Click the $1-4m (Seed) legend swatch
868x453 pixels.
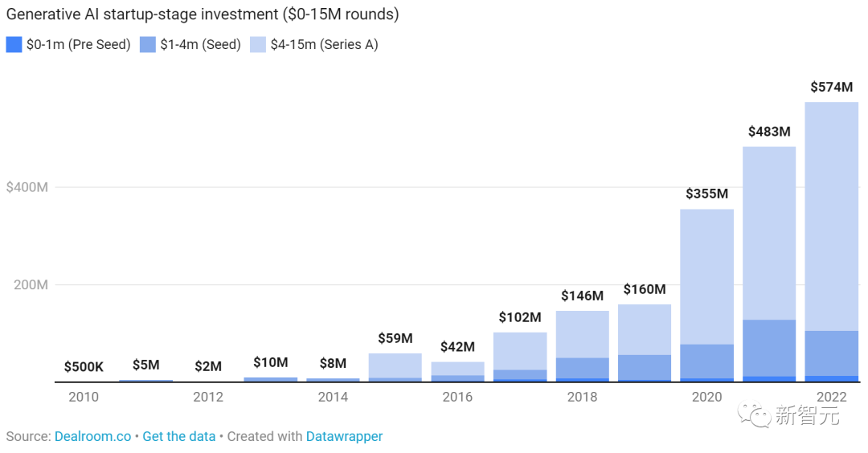[148, 45]
